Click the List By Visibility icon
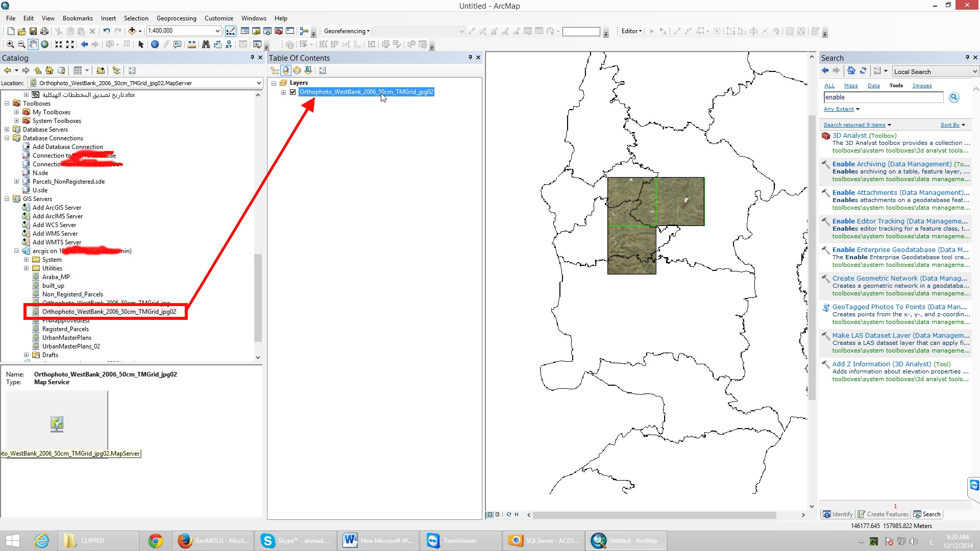The width and height of the screenshot is (980, 551). tap(297, 70)
